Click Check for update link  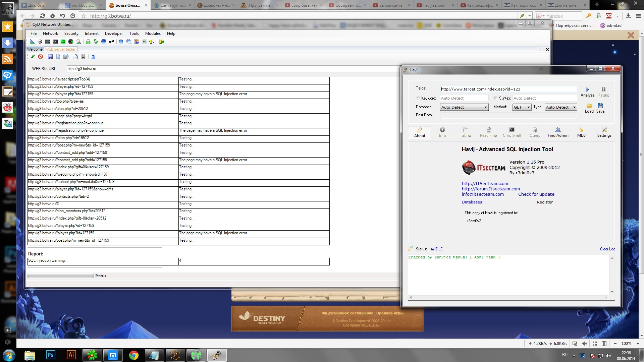pyautogui.click(x=536, y=194)
